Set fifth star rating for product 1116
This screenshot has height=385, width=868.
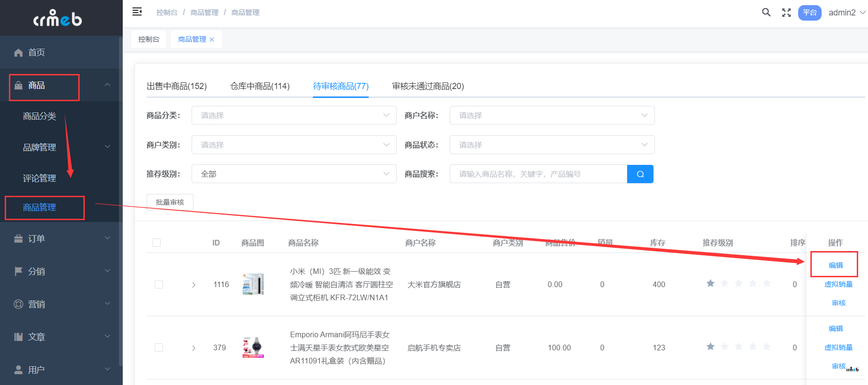coord(767,283)
